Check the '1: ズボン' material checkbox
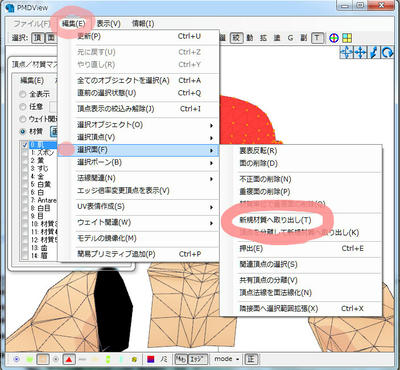The image size is (400, 370). point(25,153)
